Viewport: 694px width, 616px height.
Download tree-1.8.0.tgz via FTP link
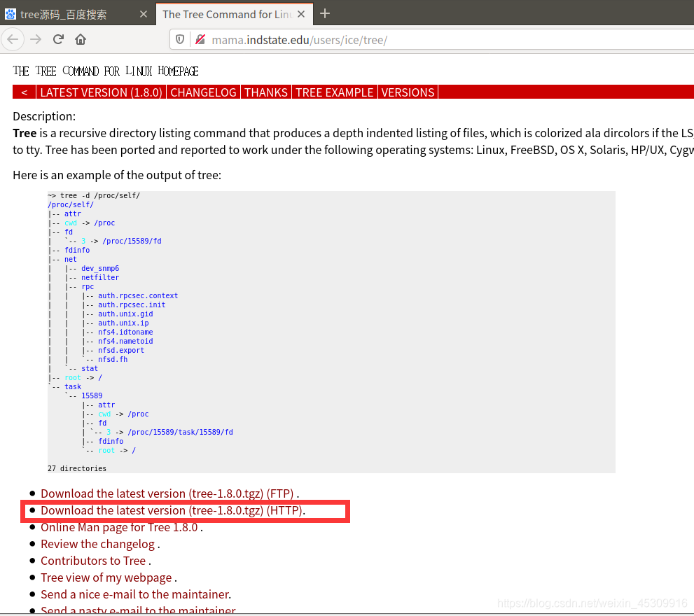(x=167, y=493)
